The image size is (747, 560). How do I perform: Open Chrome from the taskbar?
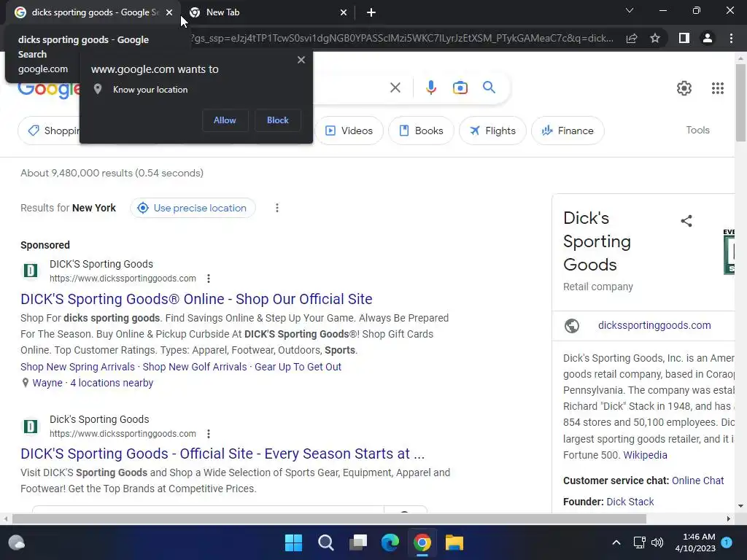[x=422, y=542]
